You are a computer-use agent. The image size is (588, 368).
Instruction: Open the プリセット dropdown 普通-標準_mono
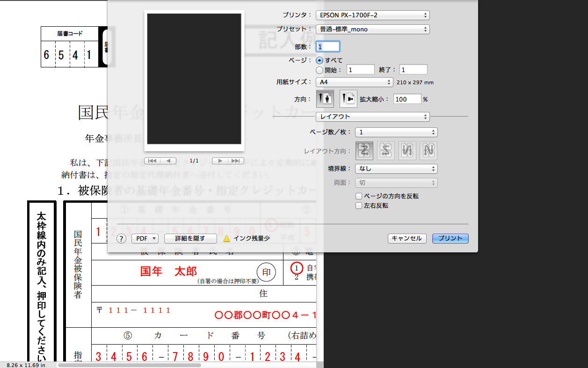pos(372,29)
